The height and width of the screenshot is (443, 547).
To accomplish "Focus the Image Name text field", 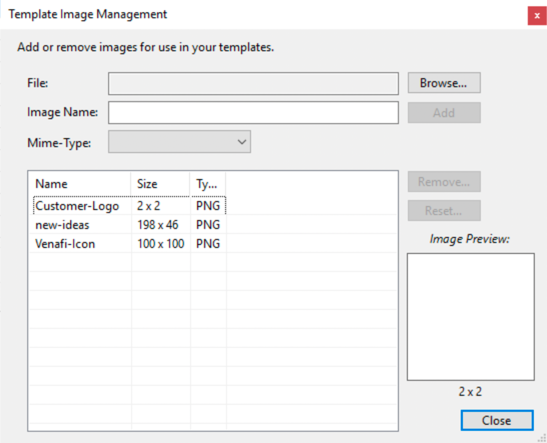I will click(253, 113).
